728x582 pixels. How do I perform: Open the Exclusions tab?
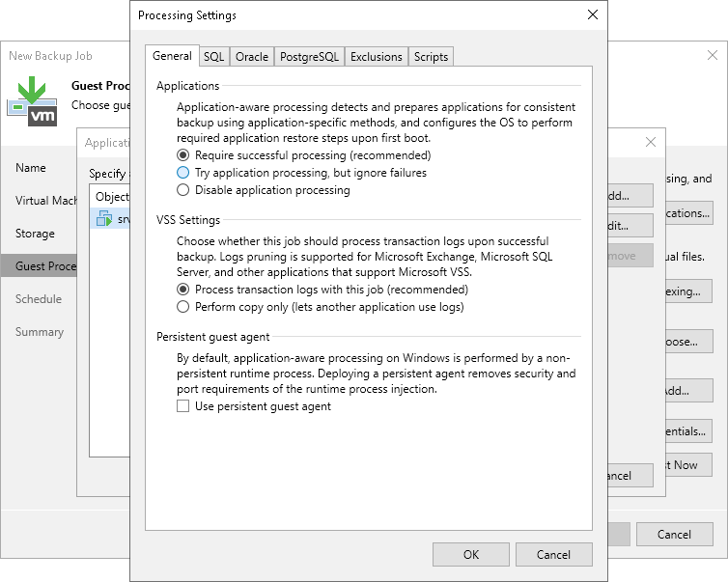click(377, 57)
